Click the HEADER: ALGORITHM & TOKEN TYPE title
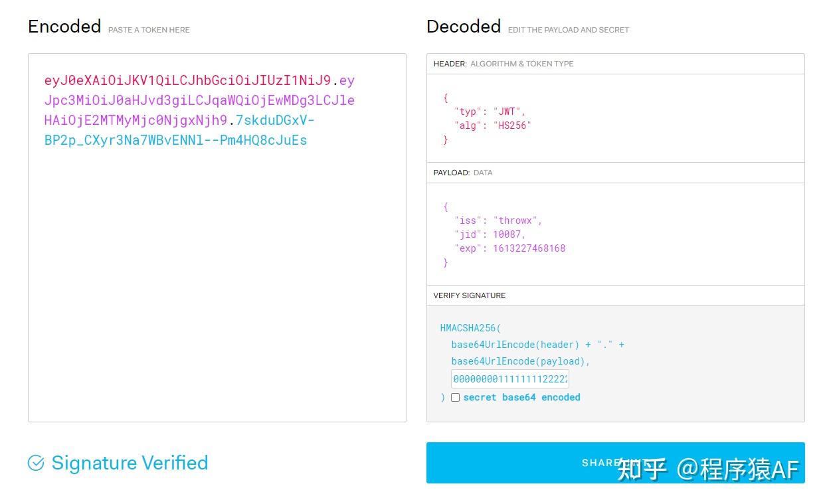Image resolution: width=821 pixels, height=504 pixels. (x=503, y=64)
